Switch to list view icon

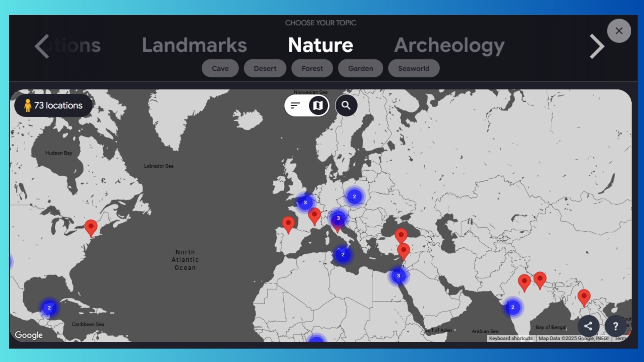click(295, 106)
